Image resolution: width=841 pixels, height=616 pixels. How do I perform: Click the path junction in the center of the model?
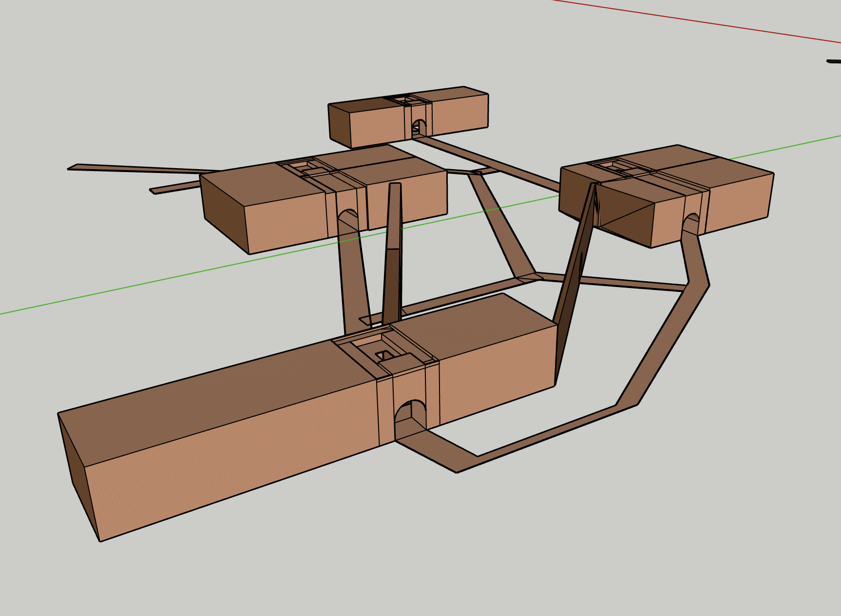coord(529,278)
